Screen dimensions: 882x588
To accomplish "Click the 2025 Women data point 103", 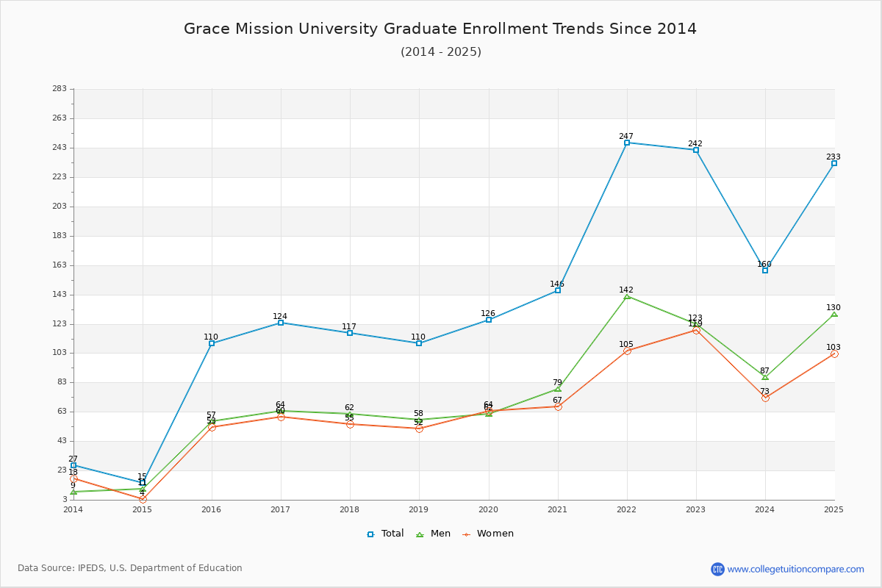I will [x=834, y=354].
